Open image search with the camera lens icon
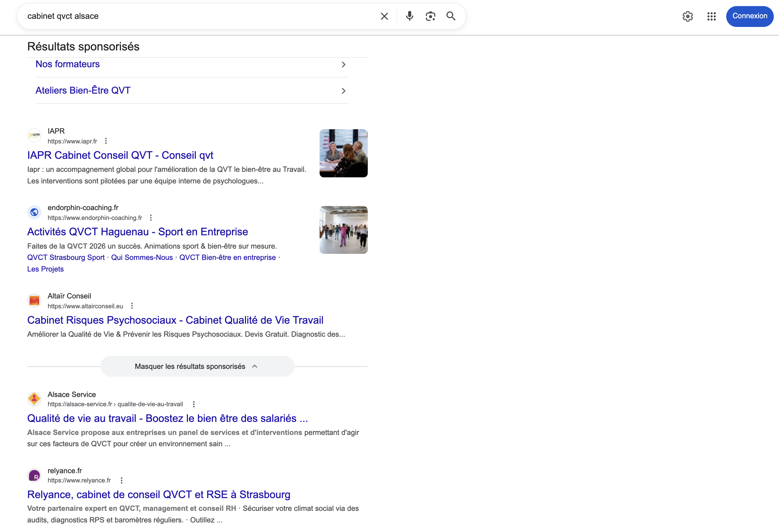 430,16
